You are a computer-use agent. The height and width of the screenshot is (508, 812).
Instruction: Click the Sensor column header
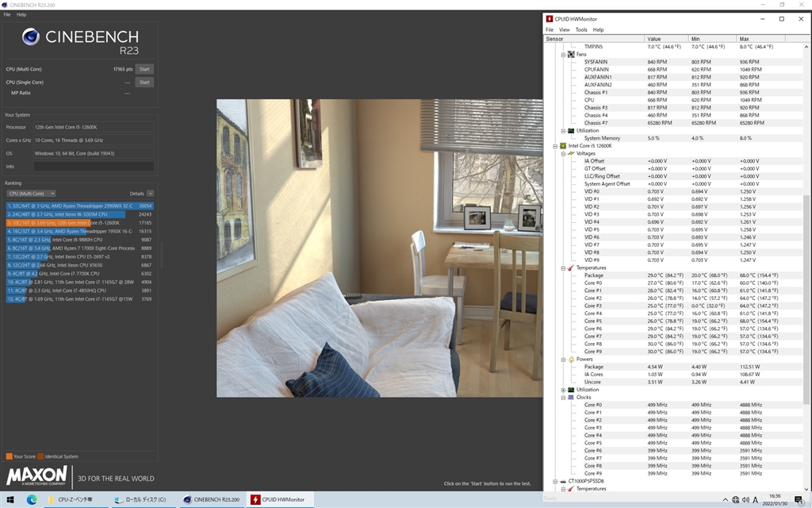tap(594, 39)
